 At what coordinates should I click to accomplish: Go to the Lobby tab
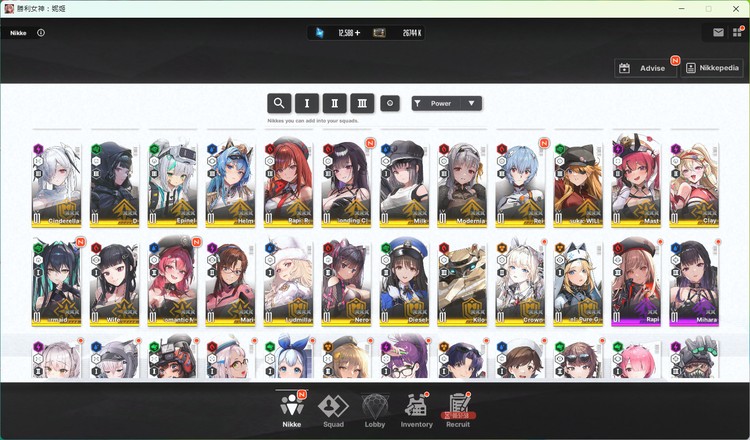pos(375,409)
